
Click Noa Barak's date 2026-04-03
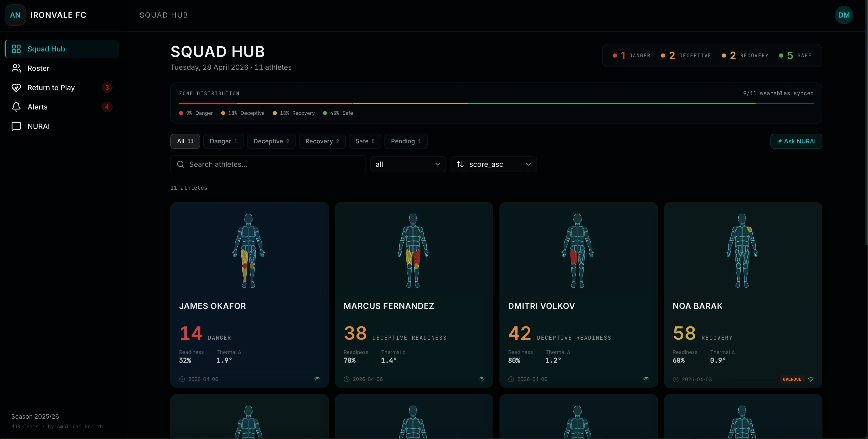(x=697, y=379)
